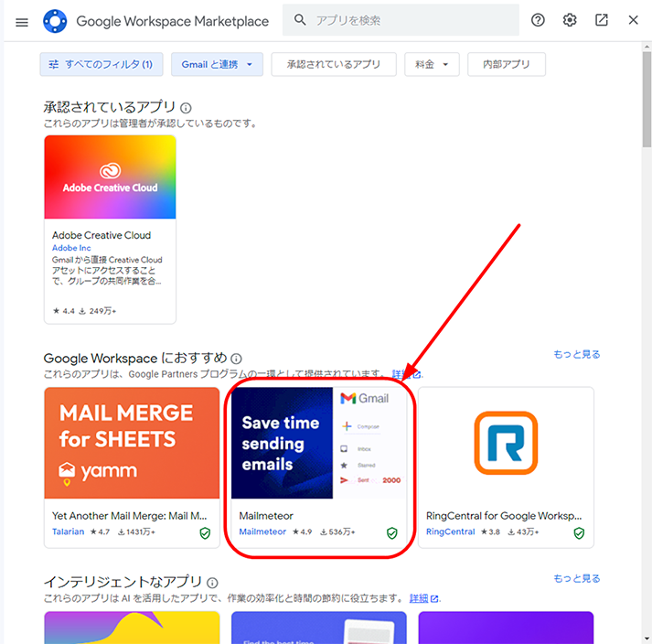
Task: Click the ★ 4.4 Adobe rating
Action: click(64, 311)
